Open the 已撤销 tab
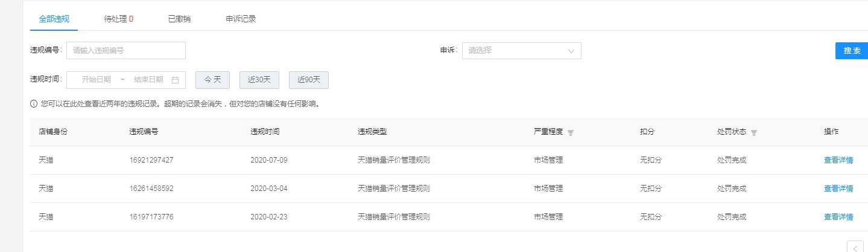 (179, 19)
